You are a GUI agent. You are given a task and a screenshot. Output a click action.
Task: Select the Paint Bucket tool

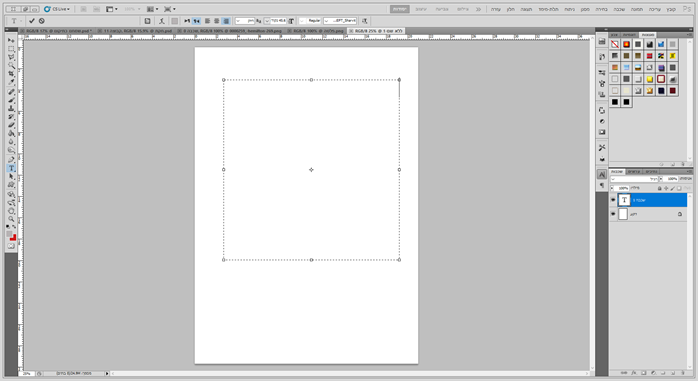coord(11,134)
